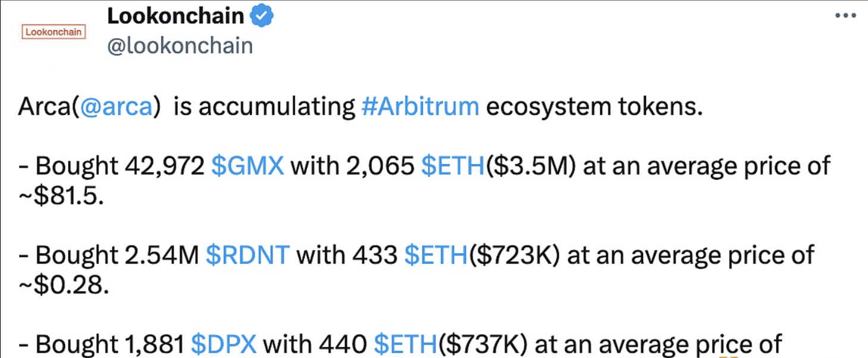Open the $RDNT cashtag link
868x358 pixels.
[247, 255]
